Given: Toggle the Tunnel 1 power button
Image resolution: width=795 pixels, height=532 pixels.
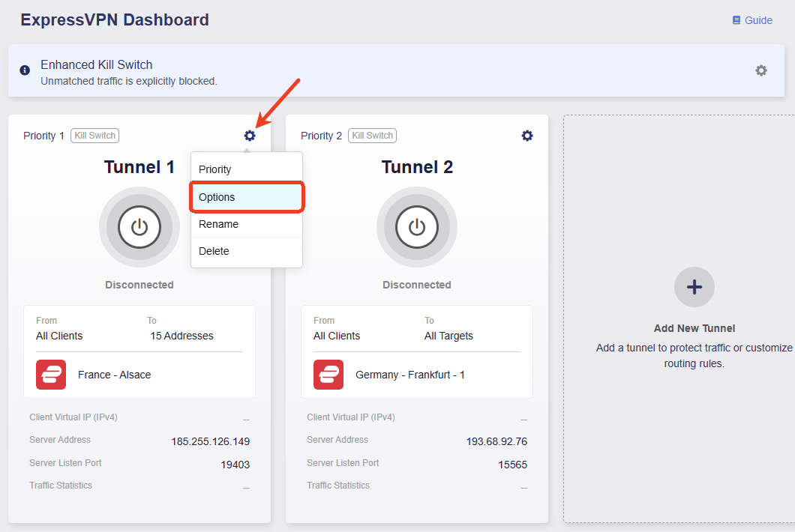Looking at the screenshot, I should click(139, 227).
